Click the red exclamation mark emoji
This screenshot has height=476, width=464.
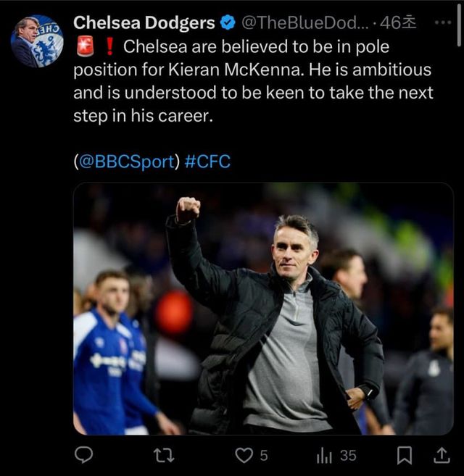pyautogui.click(x=109, y=48)
